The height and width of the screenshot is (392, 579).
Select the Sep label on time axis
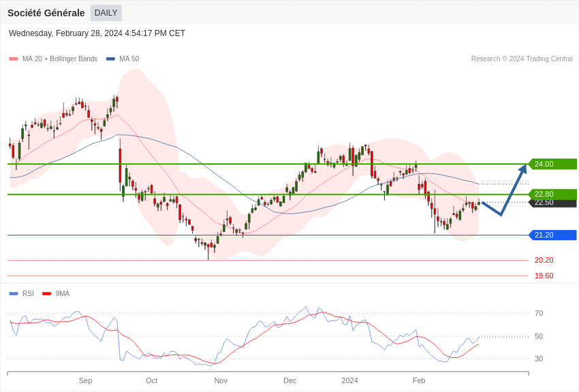[x=85, y=380]
